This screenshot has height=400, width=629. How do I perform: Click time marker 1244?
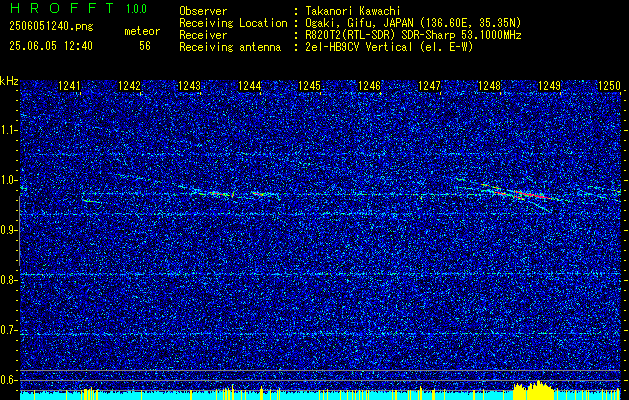pyautogui.click(x=250, y=86)
